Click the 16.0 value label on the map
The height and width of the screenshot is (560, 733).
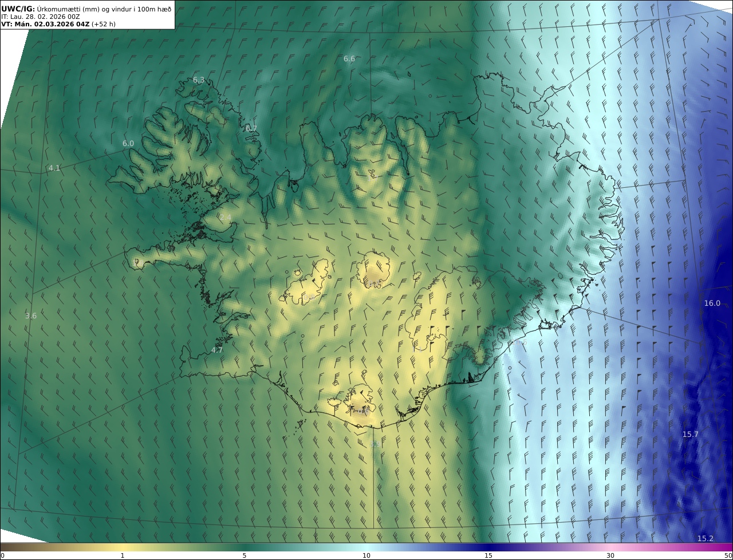[712, 303]
